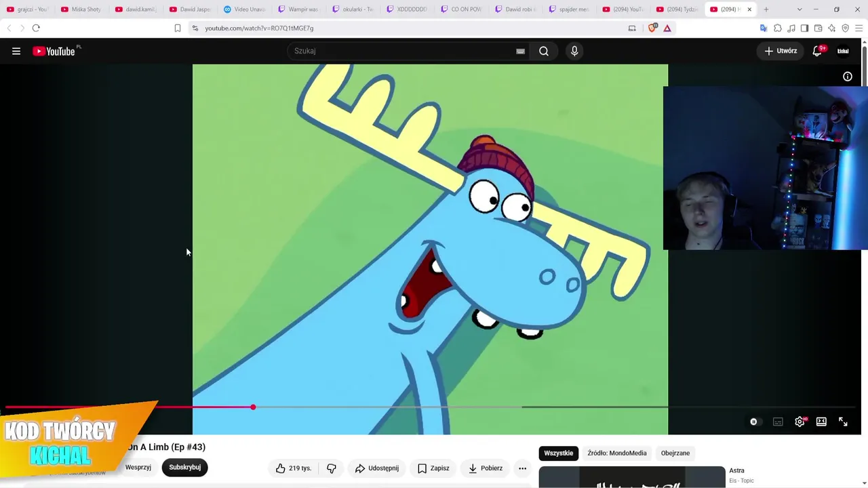Open the browser main menu
Viewport: 868px width, 488px height.
(x=859, y=28)
